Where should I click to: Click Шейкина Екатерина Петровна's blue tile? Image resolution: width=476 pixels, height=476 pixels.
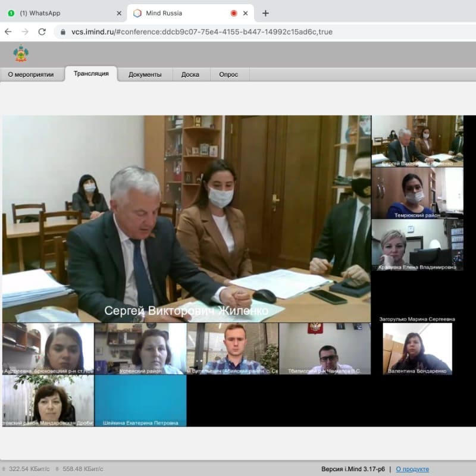[x=140, y=400]
